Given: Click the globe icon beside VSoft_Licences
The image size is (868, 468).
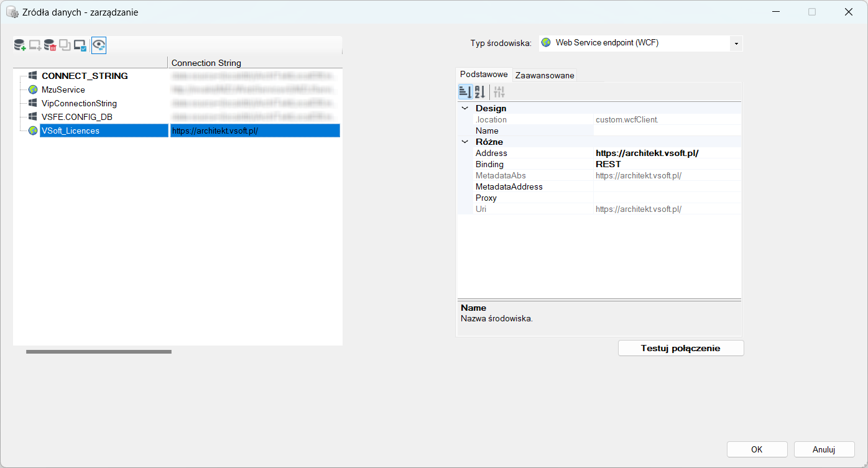Looking at the screenshot, I should click(33, 131).
